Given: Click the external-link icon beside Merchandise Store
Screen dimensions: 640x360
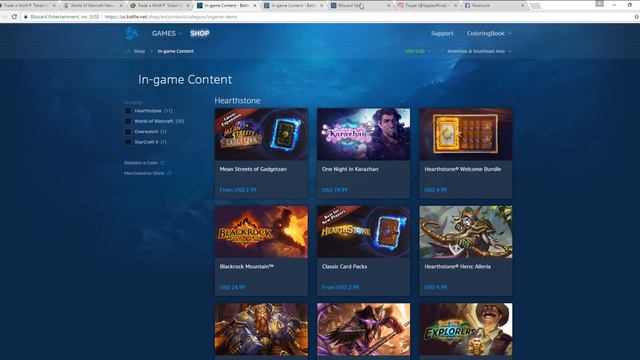Looking at the screenshot, I should 169,173.
